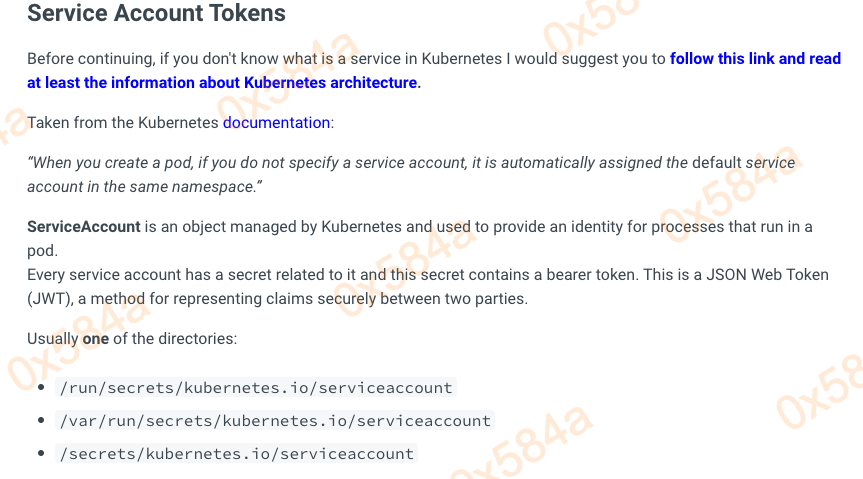
Task: Click the bold "ServiceAccount" term
Action: coord(84,227)
